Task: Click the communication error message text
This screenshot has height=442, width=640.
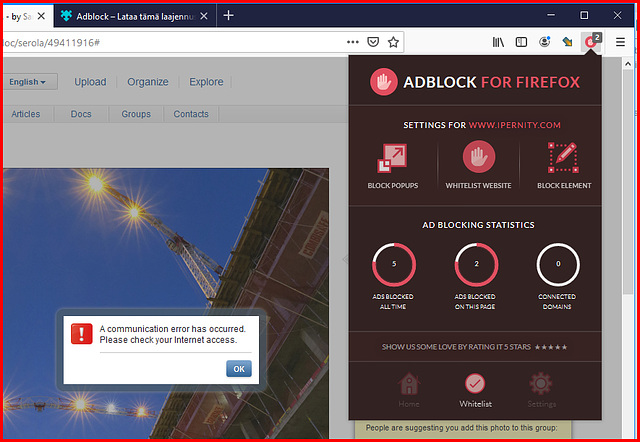Action: (172, 334)
